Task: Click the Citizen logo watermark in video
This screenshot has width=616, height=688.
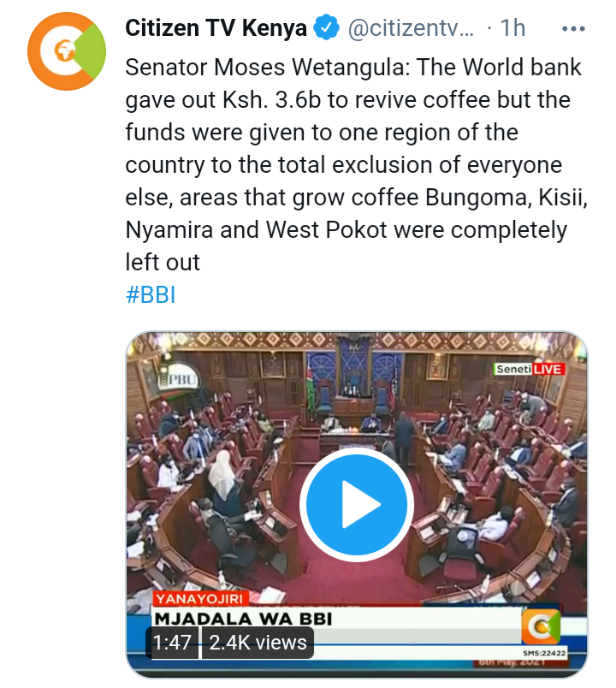Action: point(541,626)
